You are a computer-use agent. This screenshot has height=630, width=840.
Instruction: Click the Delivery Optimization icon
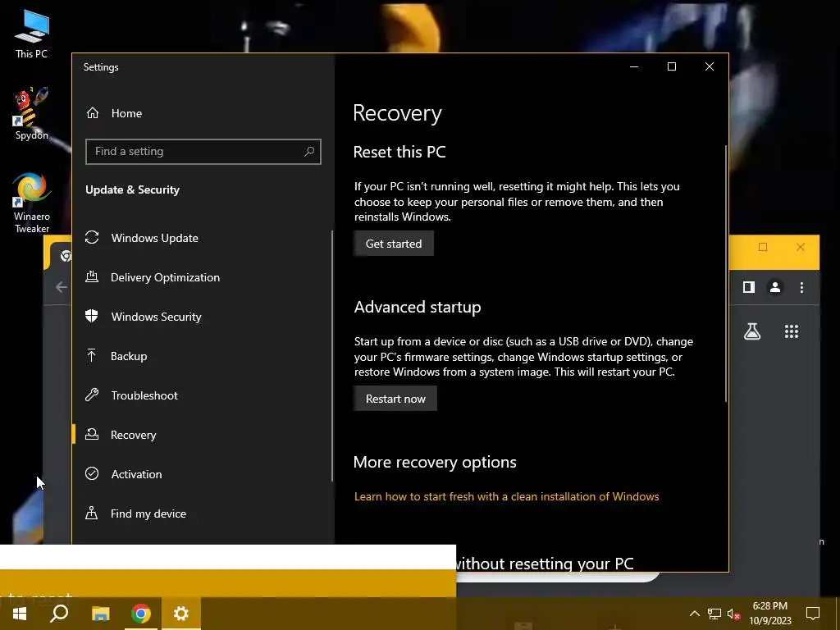pyautogui.click(x=92, y=276)
